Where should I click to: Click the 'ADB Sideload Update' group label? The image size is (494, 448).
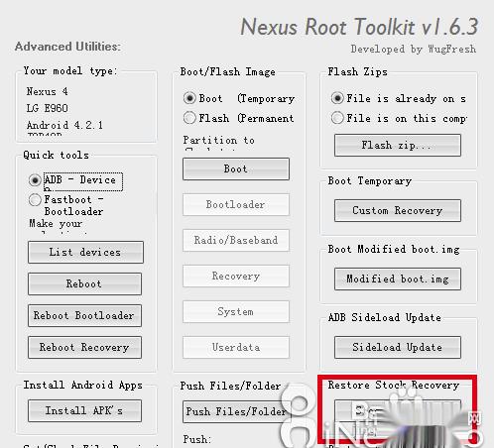coord(385,318)
